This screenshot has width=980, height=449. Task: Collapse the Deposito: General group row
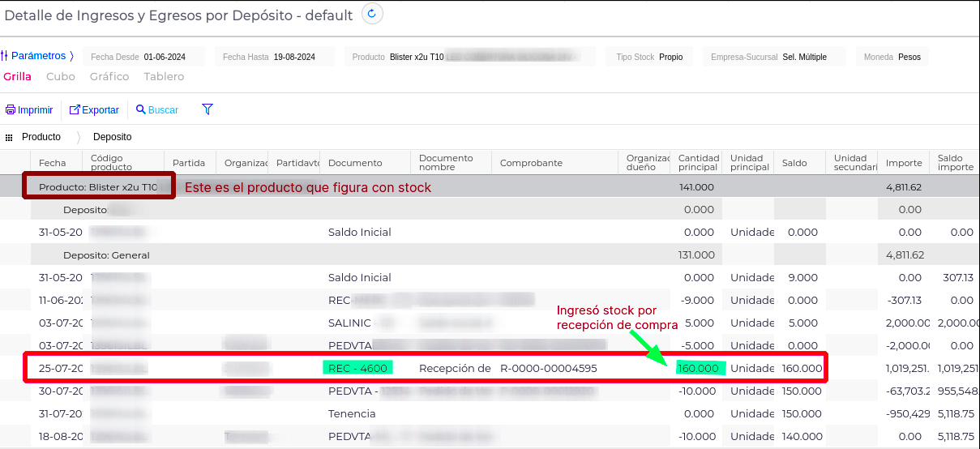click(x=106, y=255)
